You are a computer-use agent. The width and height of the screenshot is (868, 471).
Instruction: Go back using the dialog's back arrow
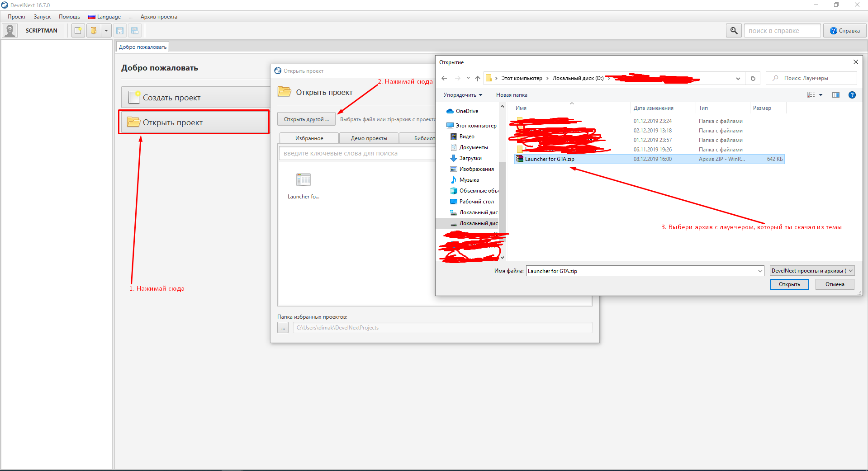pos(444,78)
